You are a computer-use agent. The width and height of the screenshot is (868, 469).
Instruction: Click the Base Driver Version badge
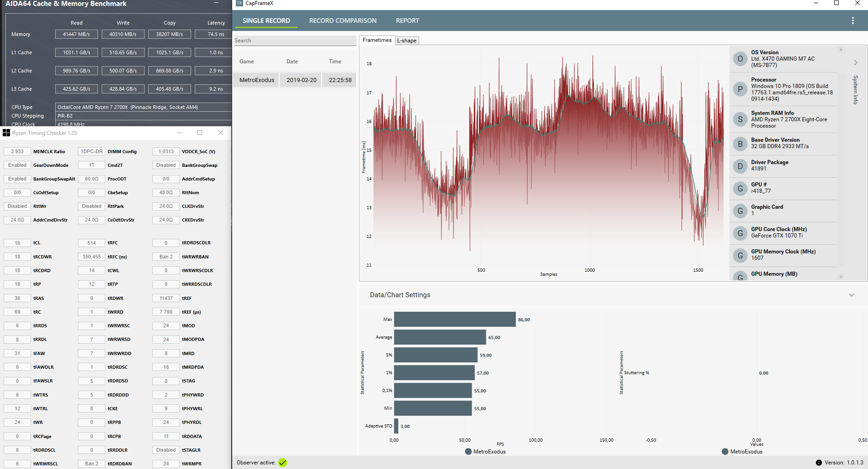(x=740, y=144)
